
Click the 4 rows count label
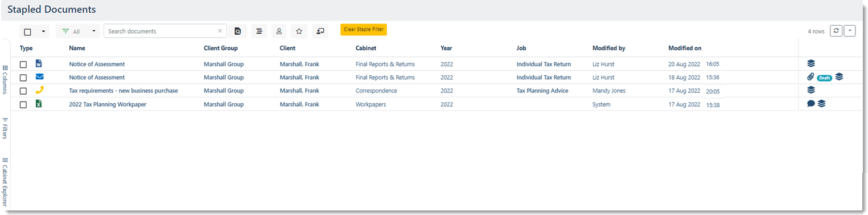coord(816,31)
